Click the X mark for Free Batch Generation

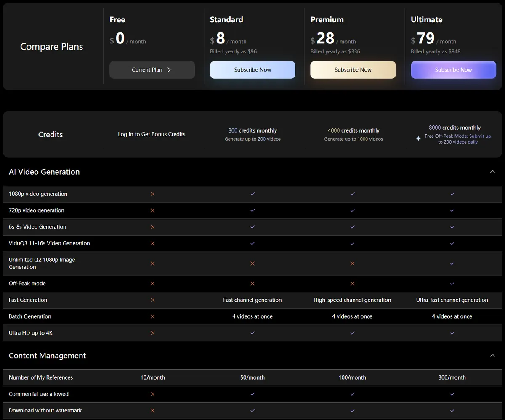tap(152, 316)
